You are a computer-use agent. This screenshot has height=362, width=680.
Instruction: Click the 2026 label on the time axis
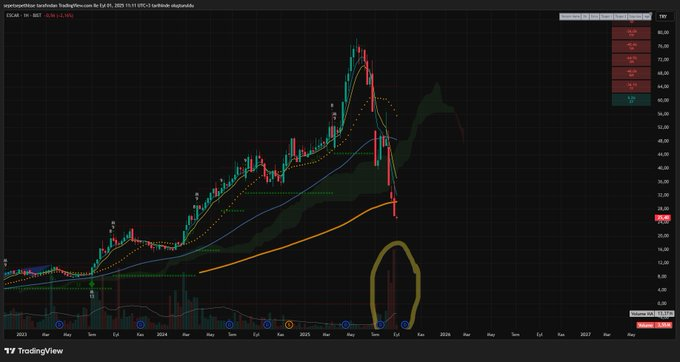pyautogui.click(x=445, y=334)
